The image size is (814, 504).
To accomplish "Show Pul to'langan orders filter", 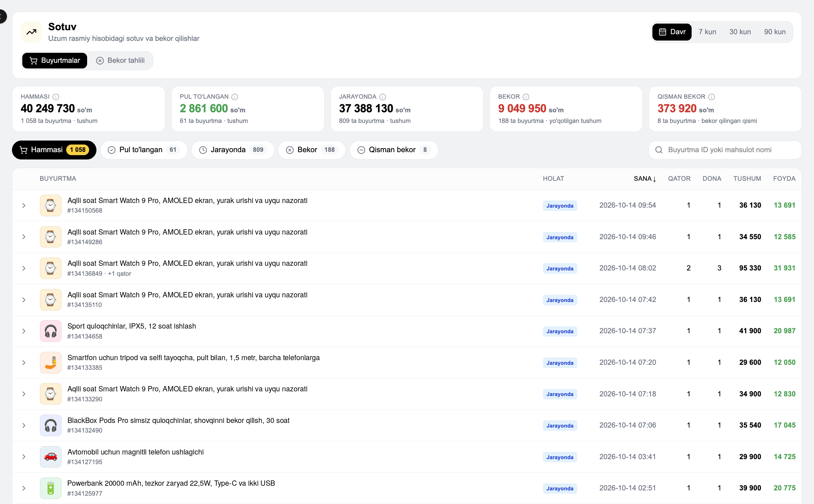I will point(144,150).
